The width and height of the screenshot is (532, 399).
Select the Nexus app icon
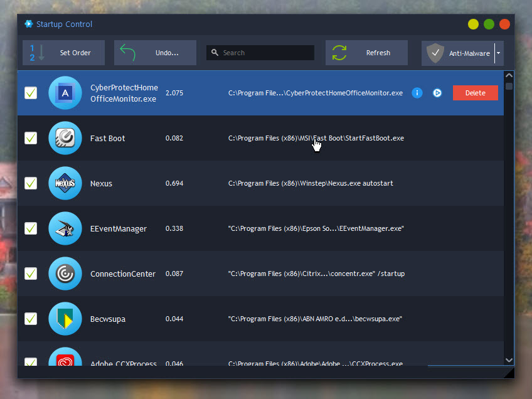click(65, 183)
